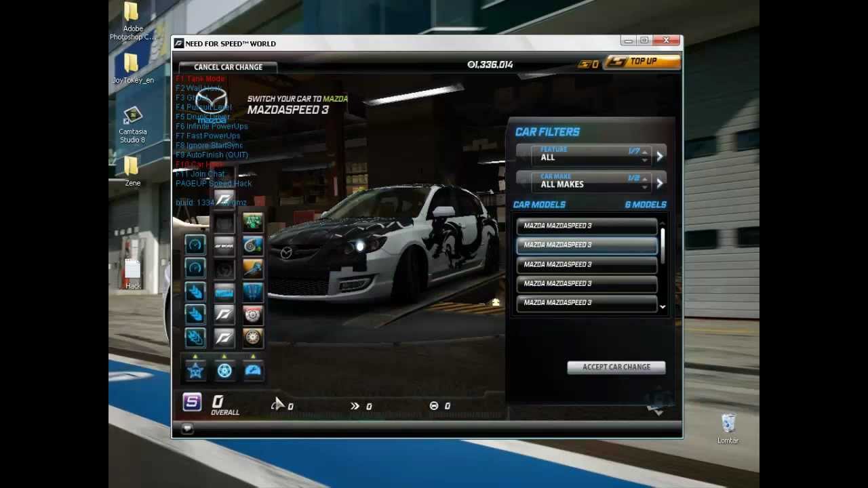Screen dimensions: 868x488
Task: Open the orange-background part slot icon
Action: [253, 268]
